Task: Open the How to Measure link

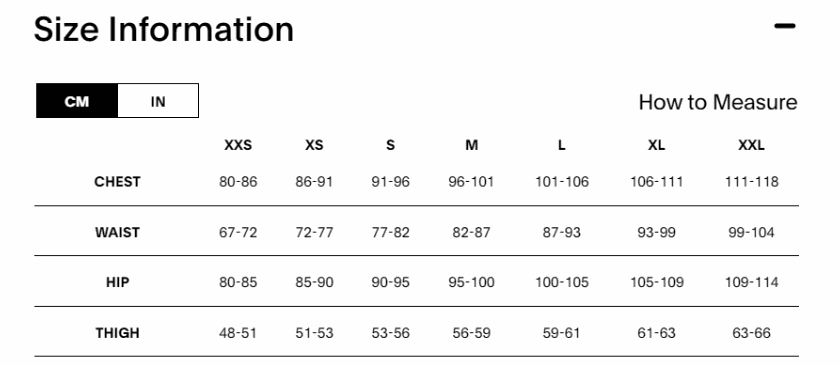Action: [x=718, y=102]
